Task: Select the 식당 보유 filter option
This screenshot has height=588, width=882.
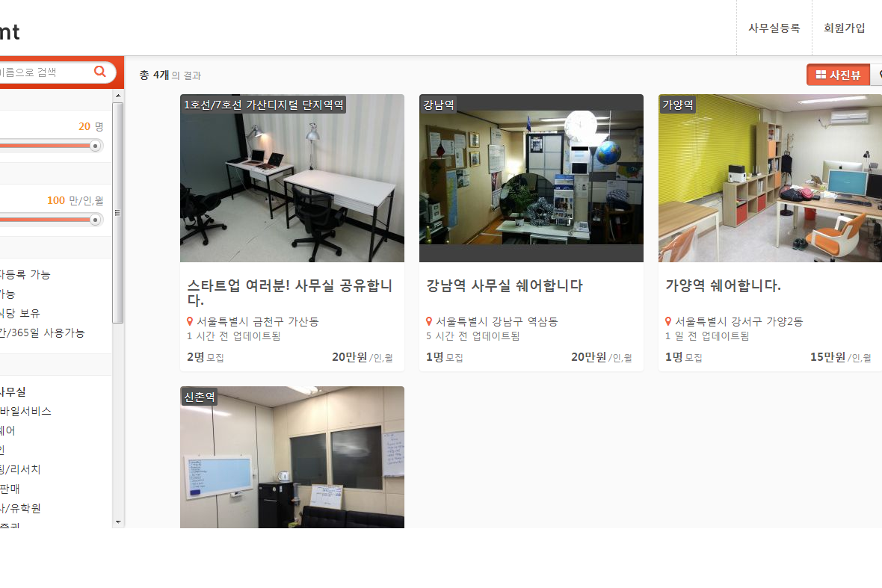Action: (x=19, y=313)
